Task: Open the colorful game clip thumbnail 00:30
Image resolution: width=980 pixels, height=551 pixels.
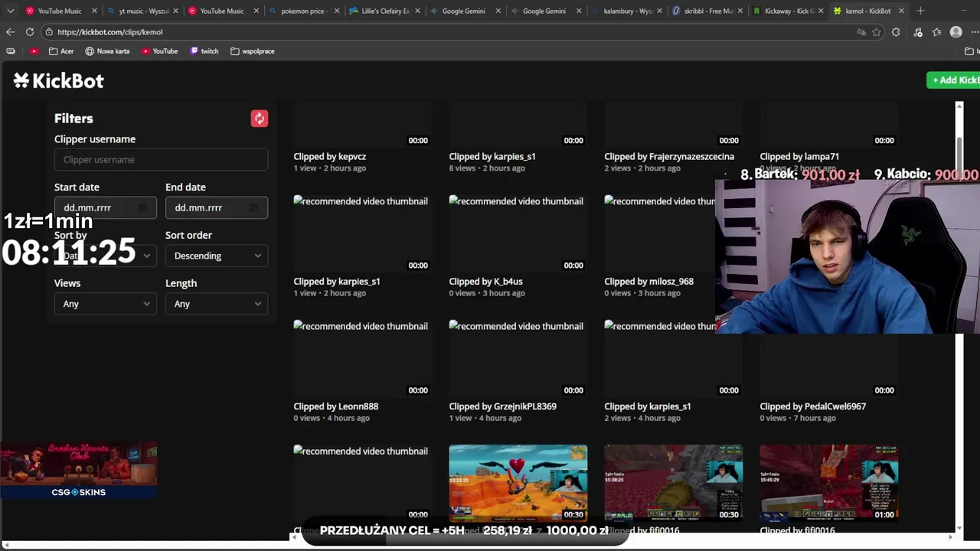Action: 518,482
